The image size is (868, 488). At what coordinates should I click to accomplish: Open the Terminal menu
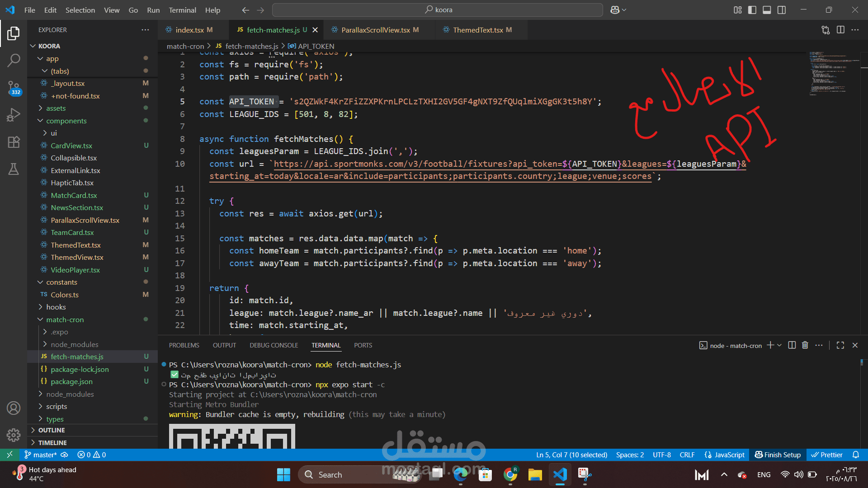[x=182, y=10]
